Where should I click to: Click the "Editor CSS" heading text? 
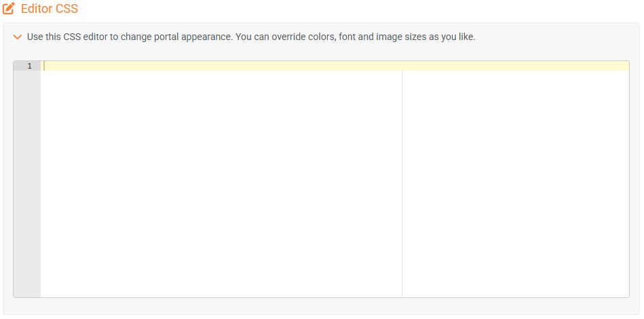tap(50, 10)
